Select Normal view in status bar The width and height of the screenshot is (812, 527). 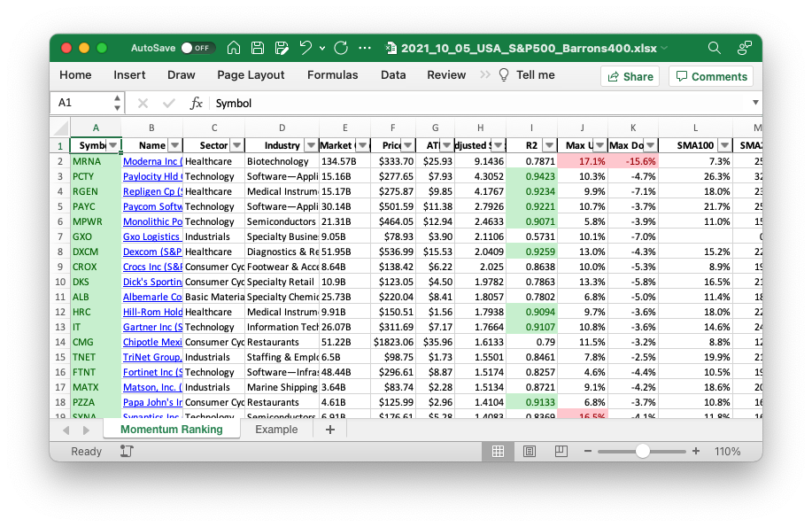point(498,451)
